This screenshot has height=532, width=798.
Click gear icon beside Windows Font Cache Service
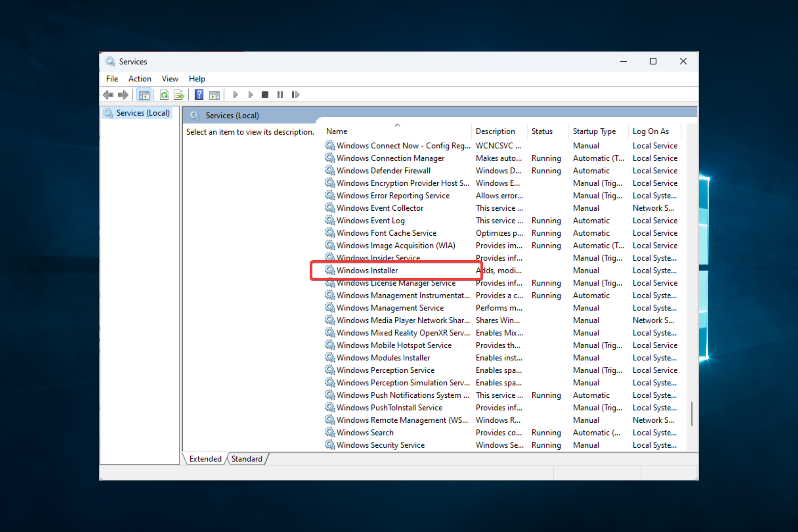pyautogui.click(x=330, y=233)
